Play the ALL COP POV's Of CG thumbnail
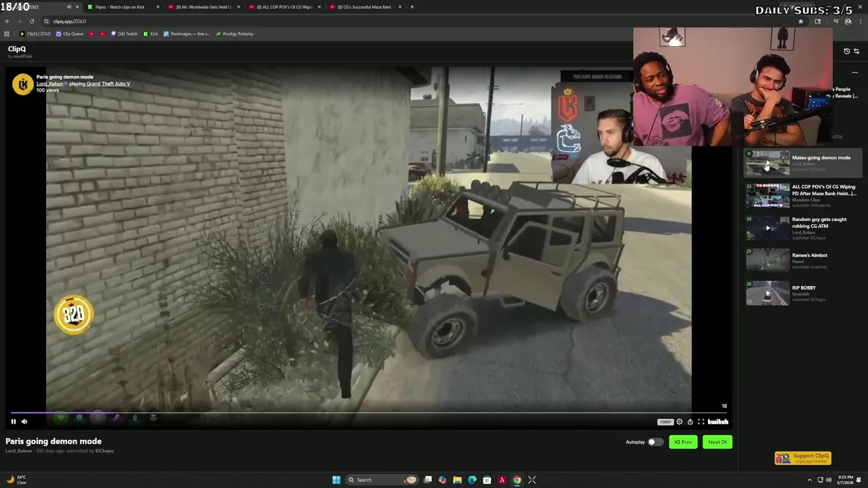This screenshot has height=488, width=868. tap(768, 195)
